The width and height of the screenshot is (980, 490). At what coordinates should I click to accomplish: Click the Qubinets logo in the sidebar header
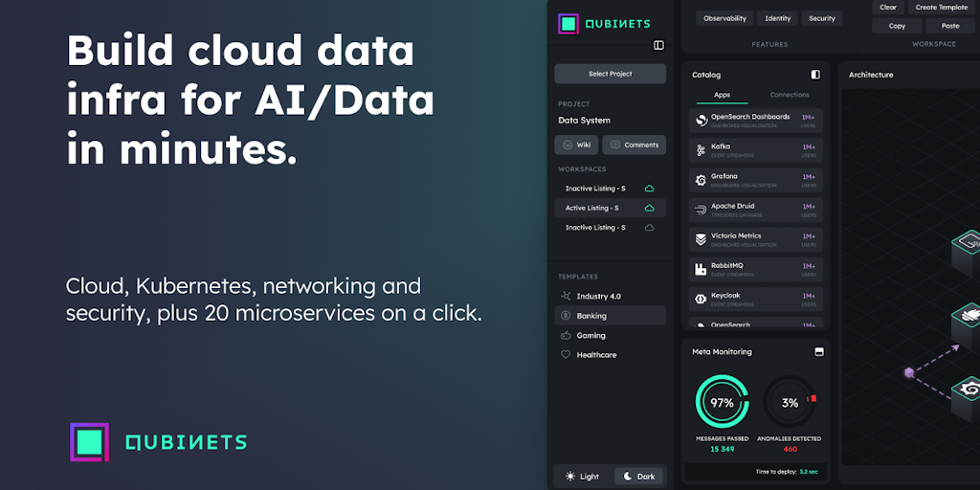pyautogui.click(x=605, y=24)
